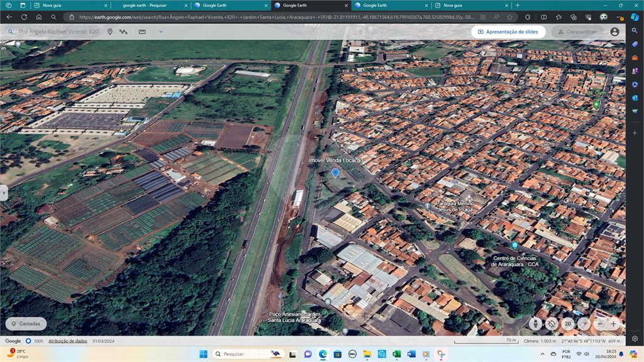This screenshot has width=644, height=362.
Task: Expand the Earth toolbar dropdown chevron
Action: pos(160,31)
